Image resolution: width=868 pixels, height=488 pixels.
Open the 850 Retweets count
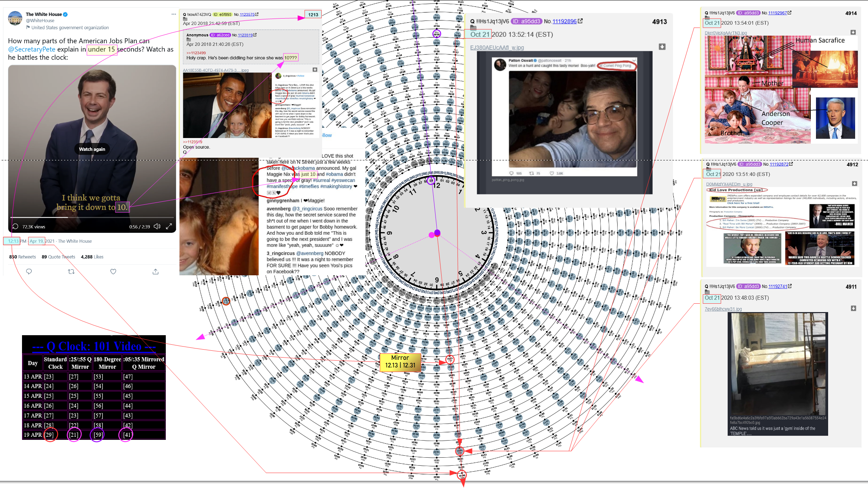pos(22,257)
